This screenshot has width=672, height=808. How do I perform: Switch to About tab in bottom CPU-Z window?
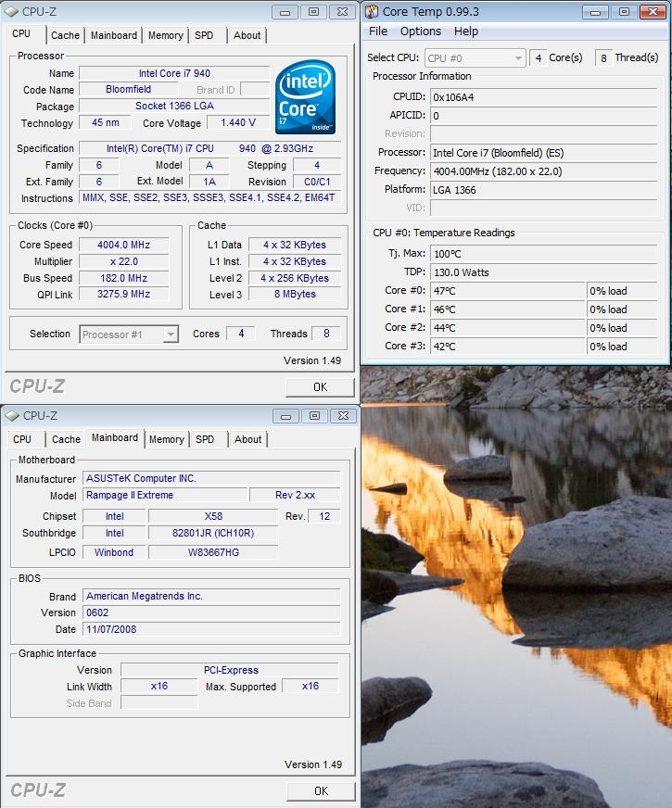pos(247,439)
